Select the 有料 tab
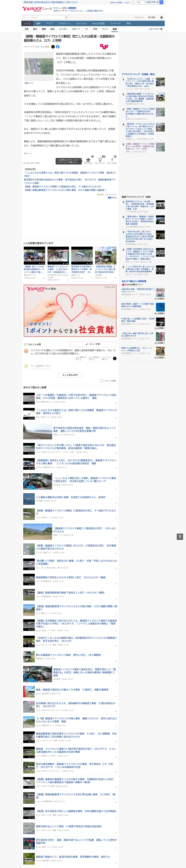Image resolution: width=186 pixels, height=868 pixels. (129, 24)
